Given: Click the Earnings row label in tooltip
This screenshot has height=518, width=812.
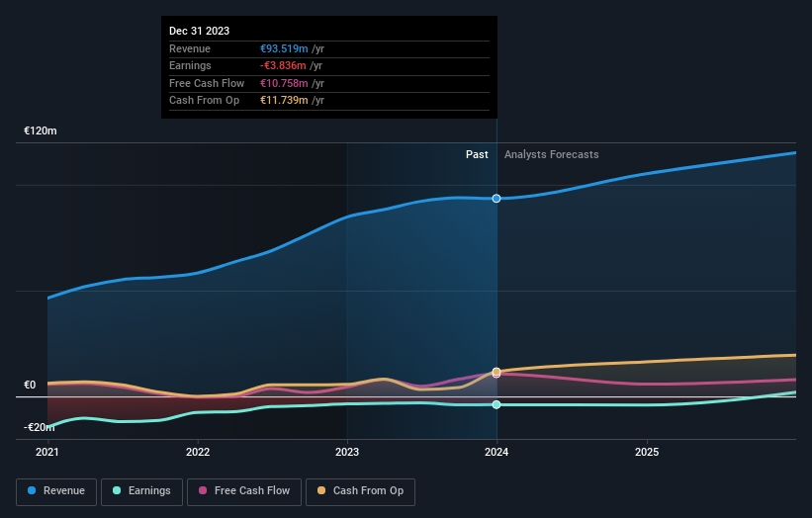Looking at the screenshot, I should [x=190, y=65].
